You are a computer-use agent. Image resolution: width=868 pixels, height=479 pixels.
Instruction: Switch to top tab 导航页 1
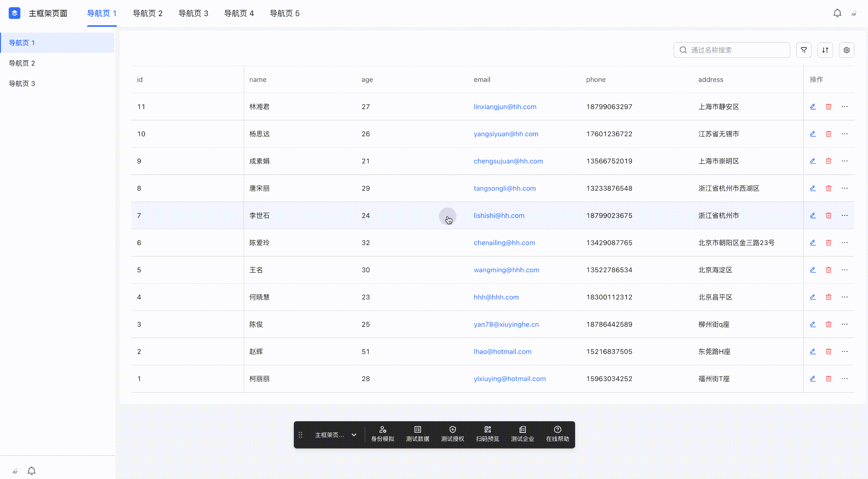102,13
